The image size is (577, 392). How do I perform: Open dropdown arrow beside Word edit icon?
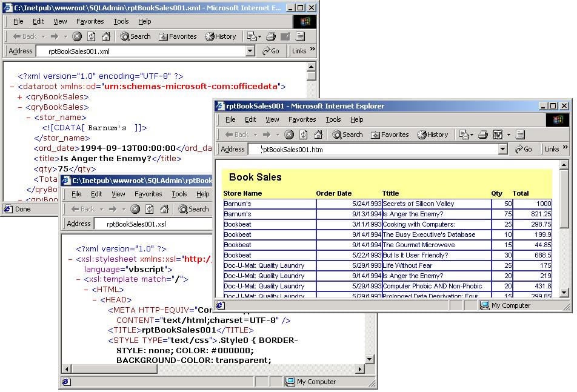(509, 135)
